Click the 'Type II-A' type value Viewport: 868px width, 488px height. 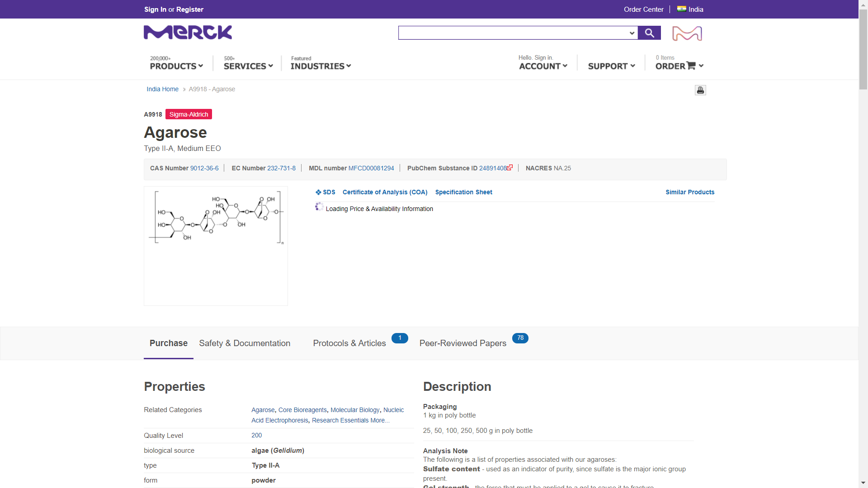click(265, 465)
